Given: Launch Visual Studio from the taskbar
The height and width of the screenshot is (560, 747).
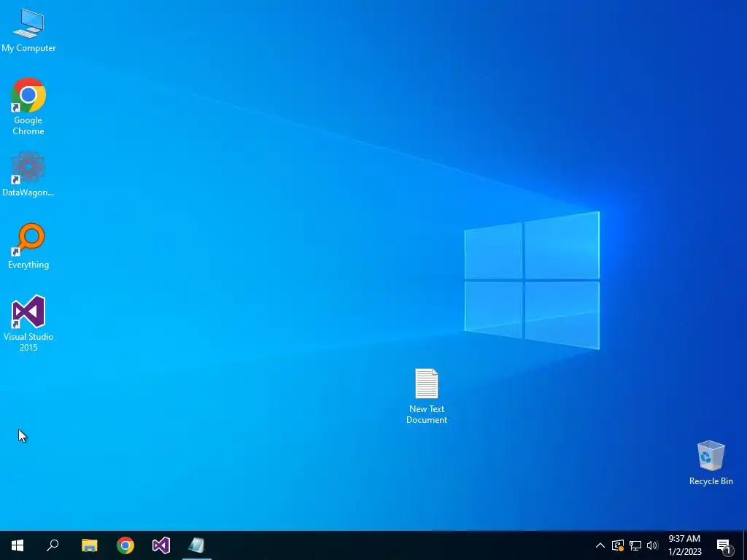Looking at the screenshot, I should pyautogui.click(x=161, y=545).
